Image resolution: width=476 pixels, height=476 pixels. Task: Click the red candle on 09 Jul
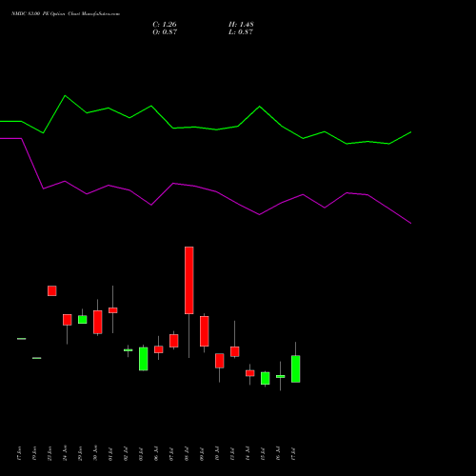coord(205,331)
